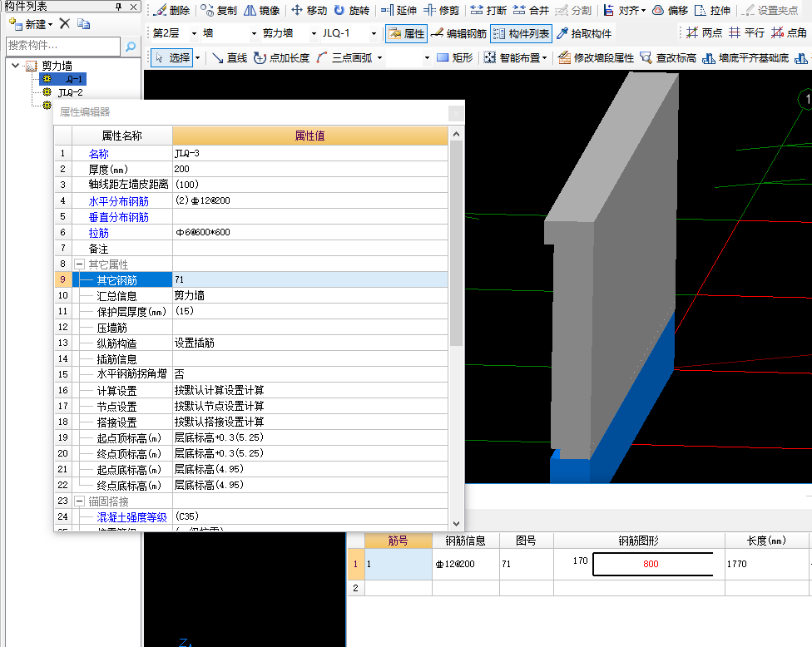The height and width of the screenshot is (647, 812).
Task: Click the 水平分布钢筋 property link
Action: (119, 200)
